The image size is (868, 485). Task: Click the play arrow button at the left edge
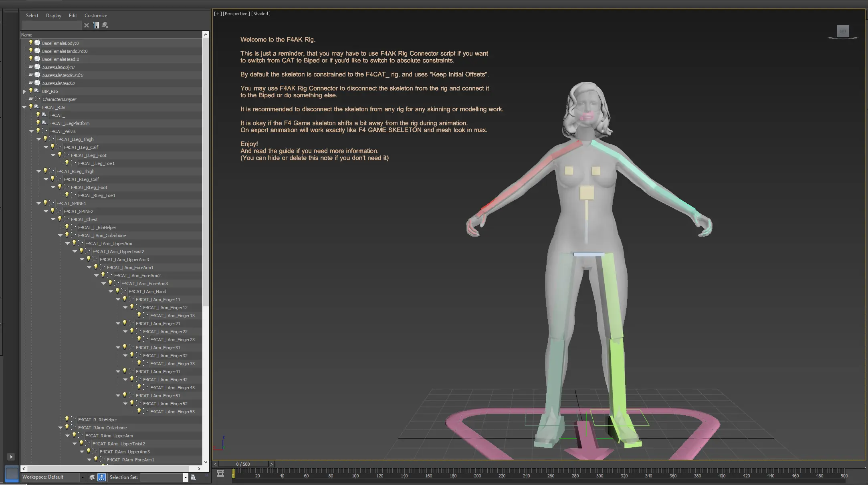11,457
